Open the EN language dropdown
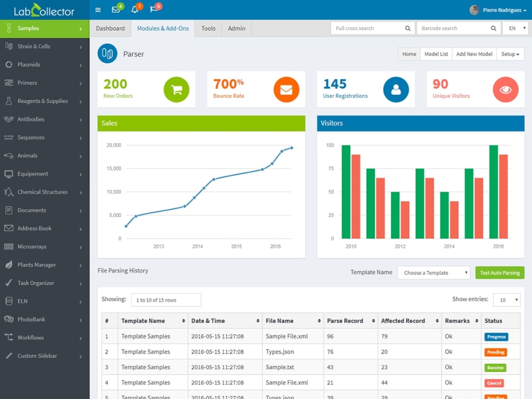This screenshot has height=399, width=532. pyautogui.click(x=516, y=29)
